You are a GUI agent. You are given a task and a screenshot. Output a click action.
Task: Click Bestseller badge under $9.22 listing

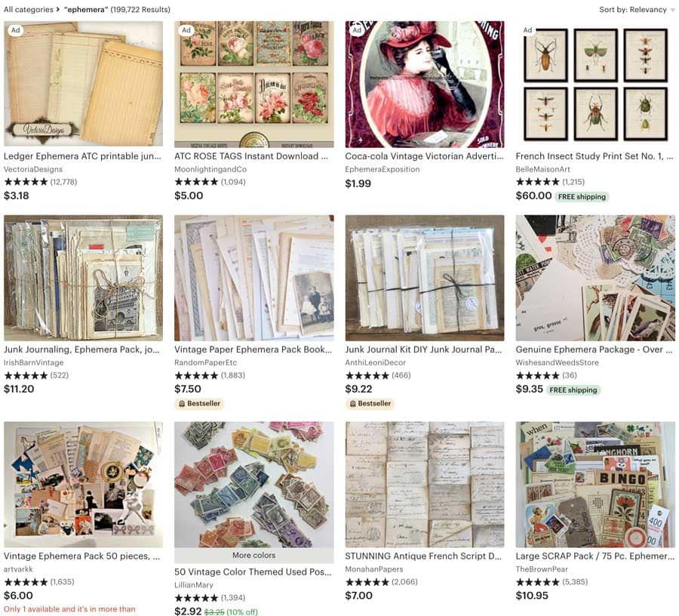pyautogui.click(x=370, y=403)
